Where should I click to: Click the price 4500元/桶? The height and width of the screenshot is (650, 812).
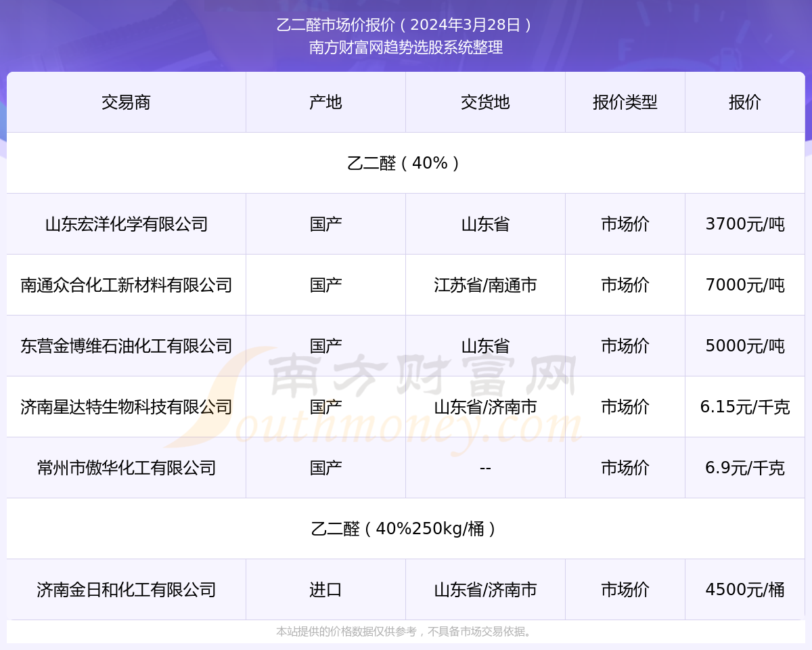coord(745,590)
